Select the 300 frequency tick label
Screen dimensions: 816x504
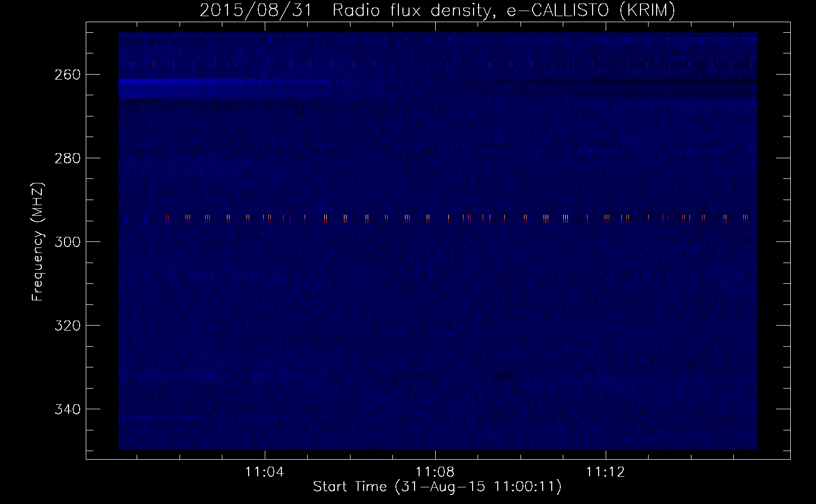point(67,242)
